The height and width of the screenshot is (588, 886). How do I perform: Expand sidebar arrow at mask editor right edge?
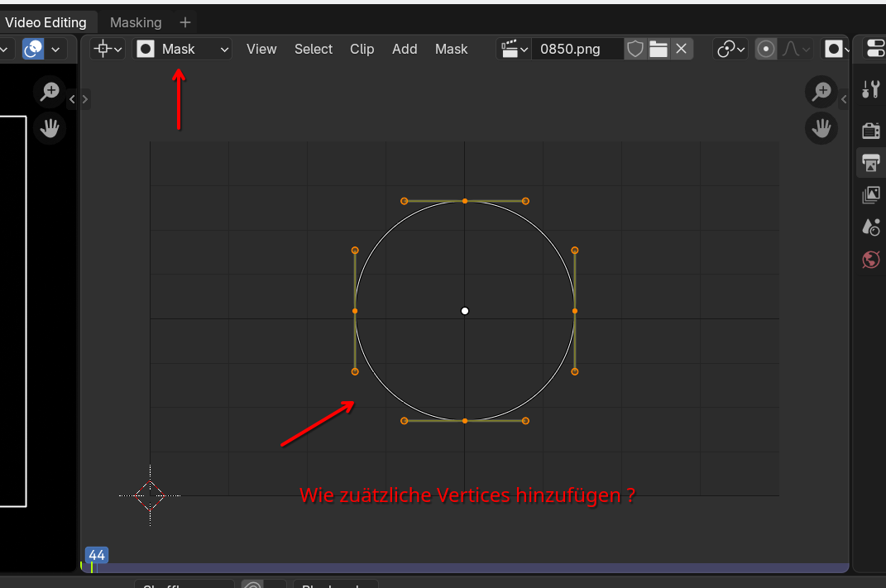(844, 99)
